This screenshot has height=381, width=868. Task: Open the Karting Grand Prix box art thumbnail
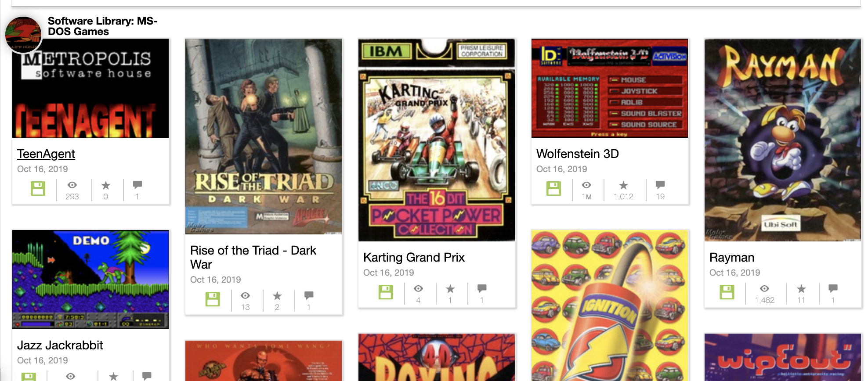click(x=437, y=140)
